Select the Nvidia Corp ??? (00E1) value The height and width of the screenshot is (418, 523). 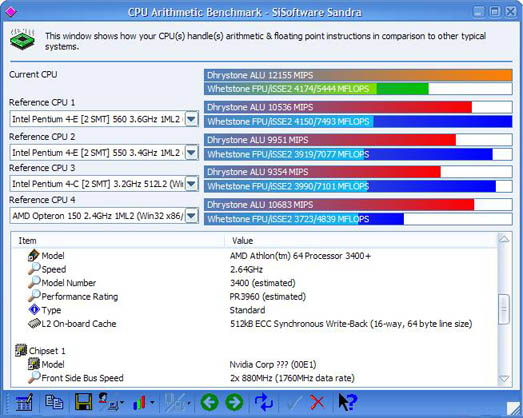click(273, 364)
